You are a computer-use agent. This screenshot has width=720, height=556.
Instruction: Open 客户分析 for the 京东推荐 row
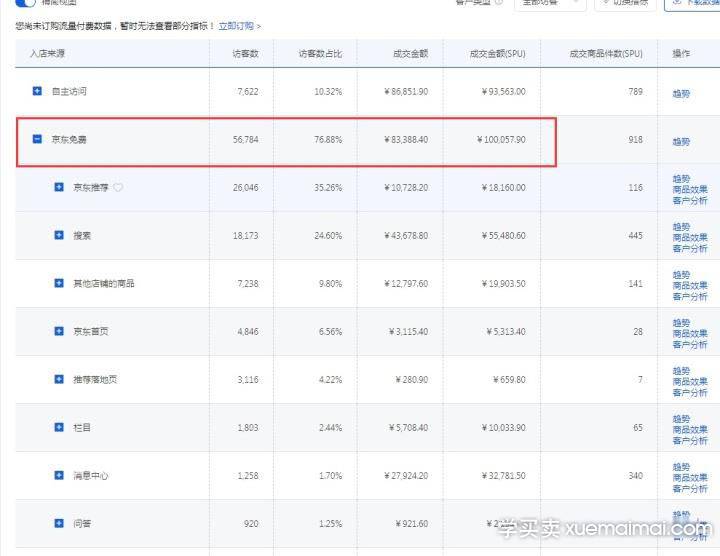pos(690,201)
